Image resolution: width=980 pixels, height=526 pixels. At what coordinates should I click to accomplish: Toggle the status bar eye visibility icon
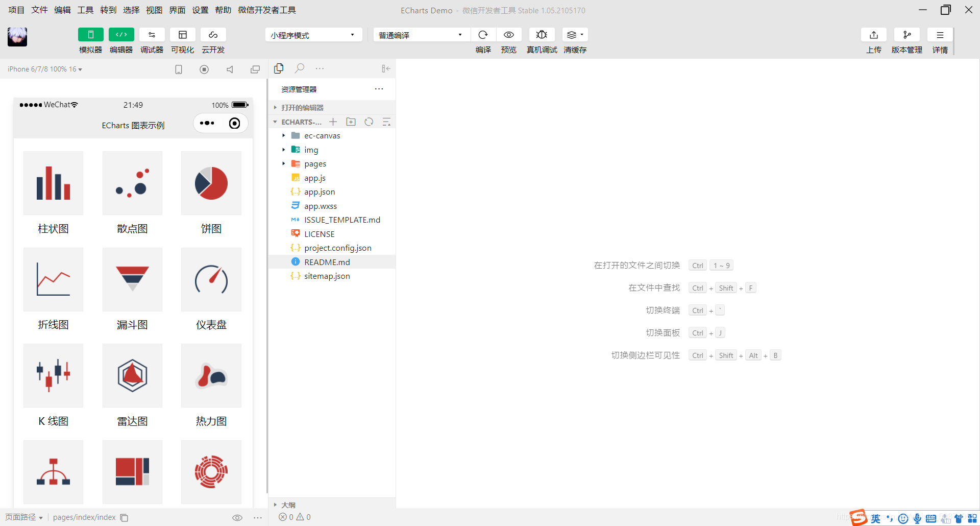pyautogui.click(x=237, y=518)
